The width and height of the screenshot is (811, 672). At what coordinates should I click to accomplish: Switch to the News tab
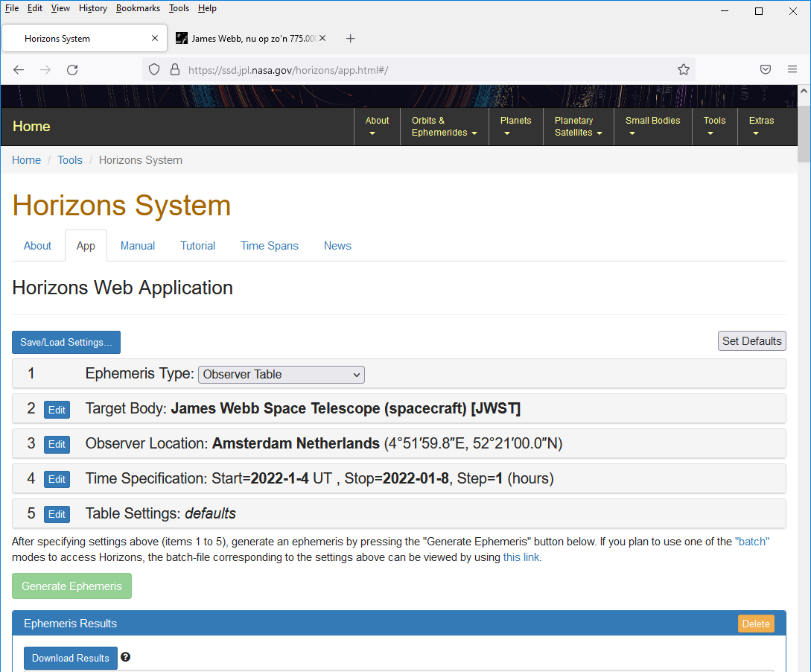pyautogui.click(x=337, y=246)
